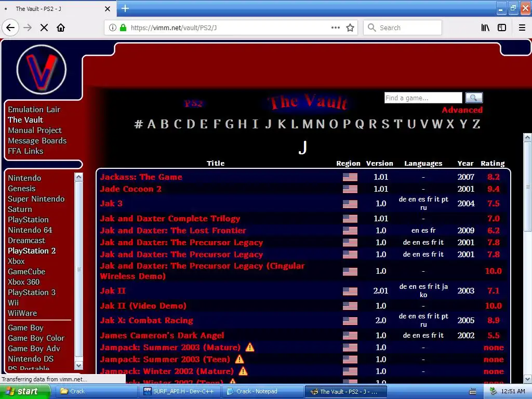Image resolution: width=532 pixels, height=399 pixels.
Task: Switch to Crack - Notepad taskbar window
Action: click(262, 392)
